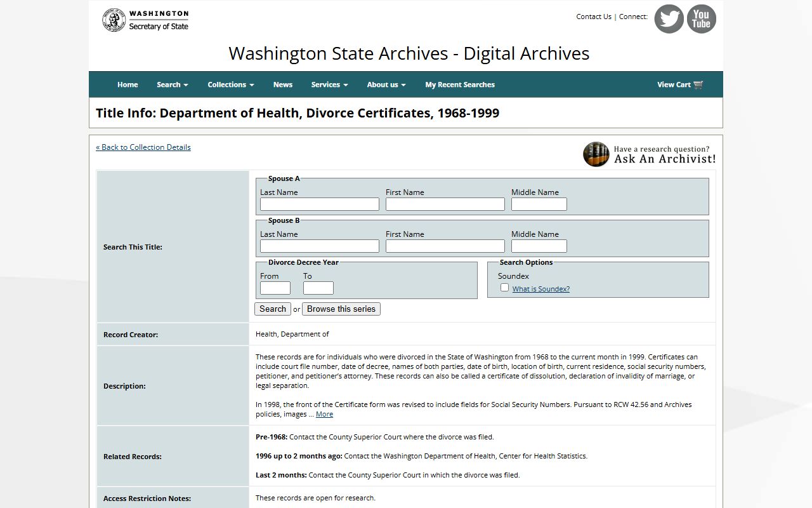Click the More link in Description
812x508 pixels.
coord(324,414)
